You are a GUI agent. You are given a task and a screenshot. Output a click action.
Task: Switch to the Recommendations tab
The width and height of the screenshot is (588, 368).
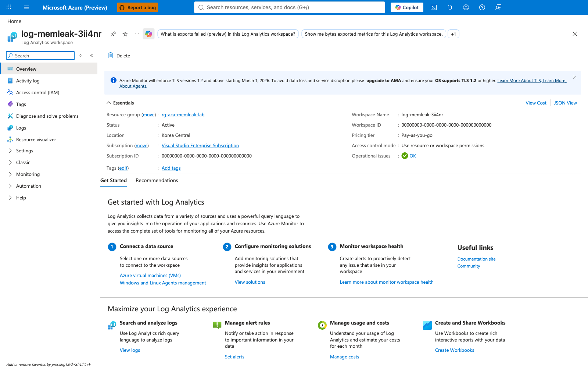[157, 180]
